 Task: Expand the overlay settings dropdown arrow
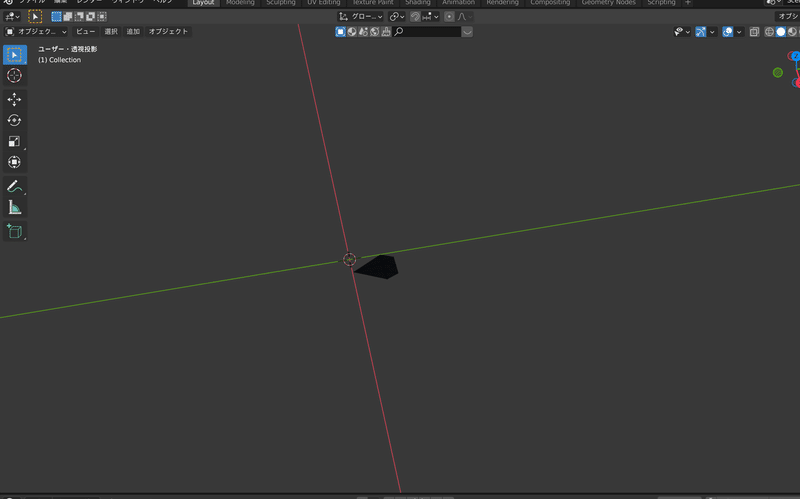point(739,32)
